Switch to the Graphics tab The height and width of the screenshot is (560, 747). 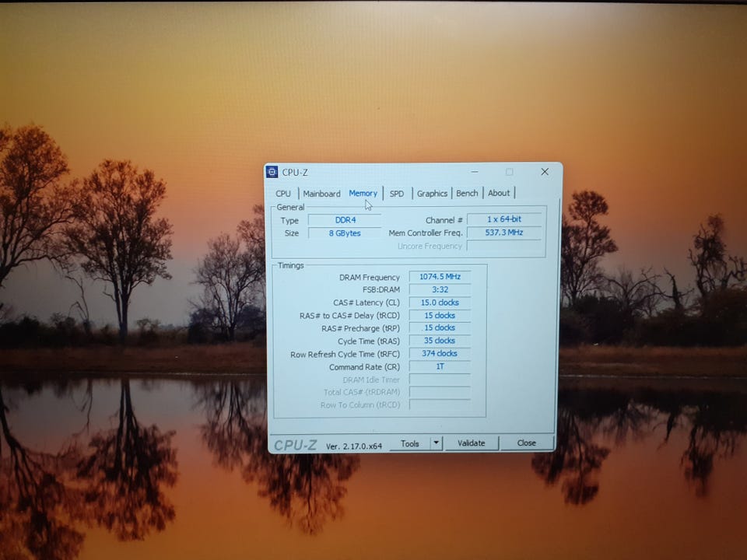click(x=432, y=194)
